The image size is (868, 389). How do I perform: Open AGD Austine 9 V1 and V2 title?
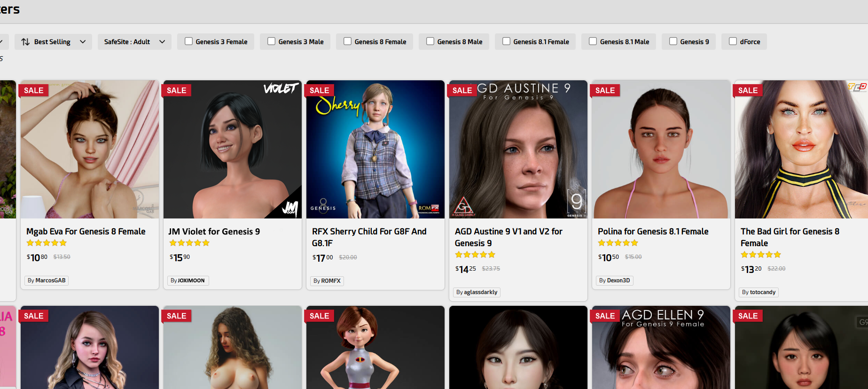coord(508,237)
